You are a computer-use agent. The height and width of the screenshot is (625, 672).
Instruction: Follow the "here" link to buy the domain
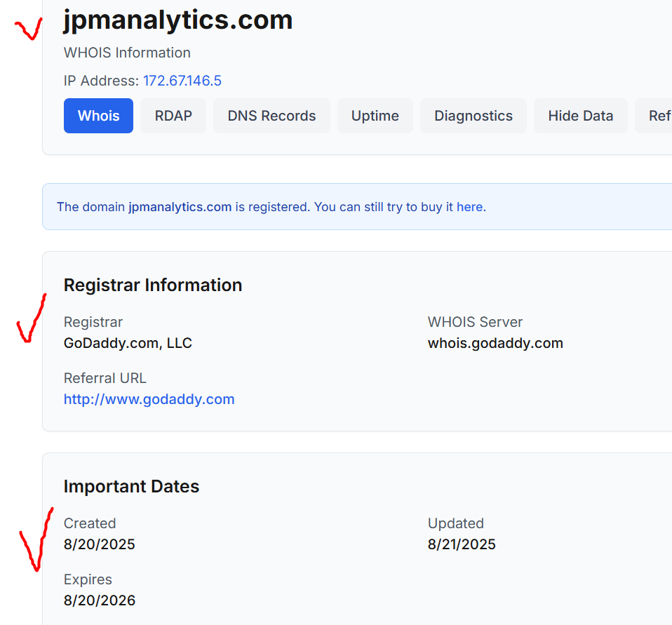pos(469,207)
